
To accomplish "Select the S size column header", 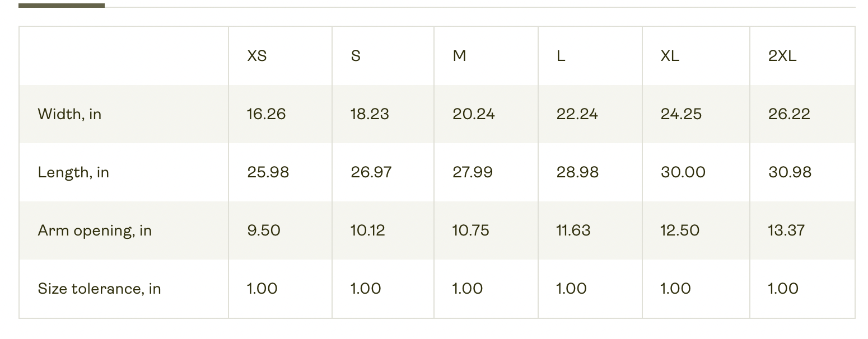I will (x=356, y=56).
